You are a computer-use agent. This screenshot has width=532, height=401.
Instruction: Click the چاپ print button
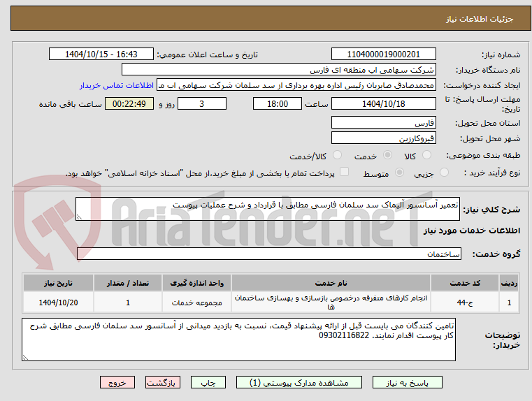click(x=208, y=382)
